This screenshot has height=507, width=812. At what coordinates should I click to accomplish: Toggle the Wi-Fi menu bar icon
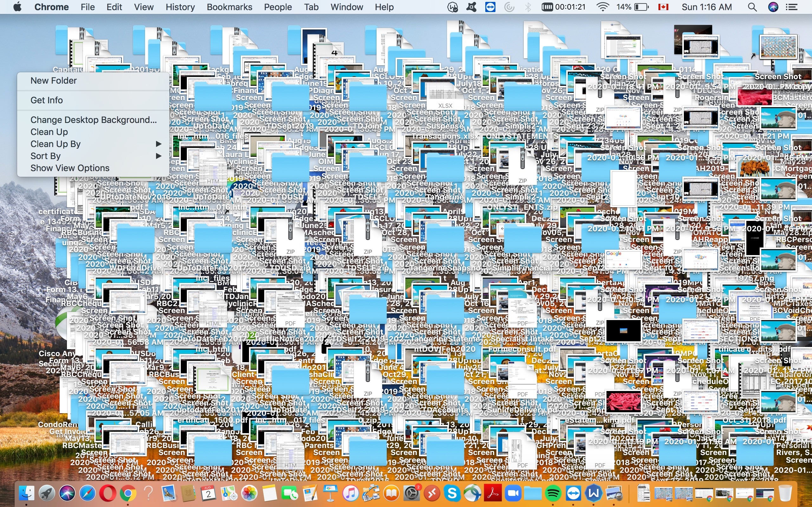(603, 7)
